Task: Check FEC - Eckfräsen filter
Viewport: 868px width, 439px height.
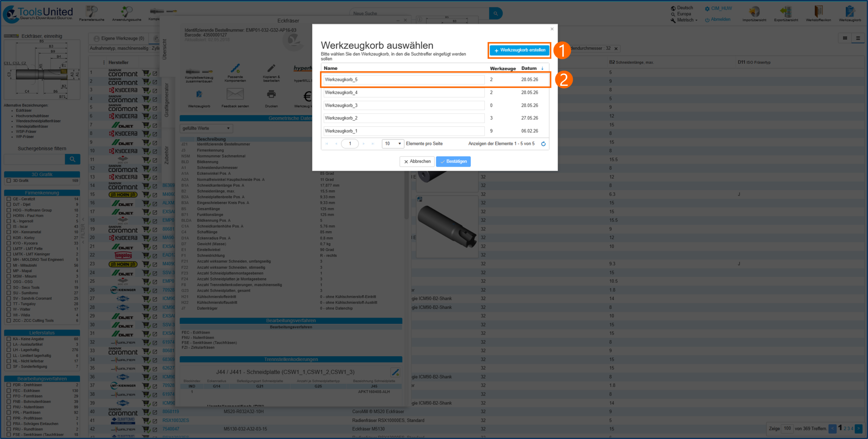Action: pyautogui.click(x=9, y=391)
